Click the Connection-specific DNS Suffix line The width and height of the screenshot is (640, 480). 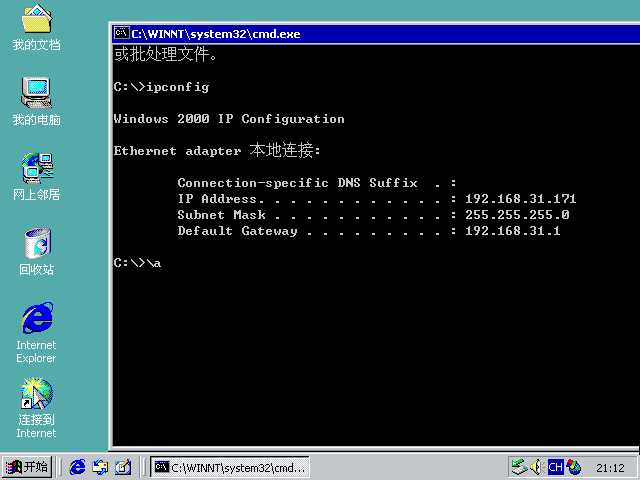pos(317,183)
